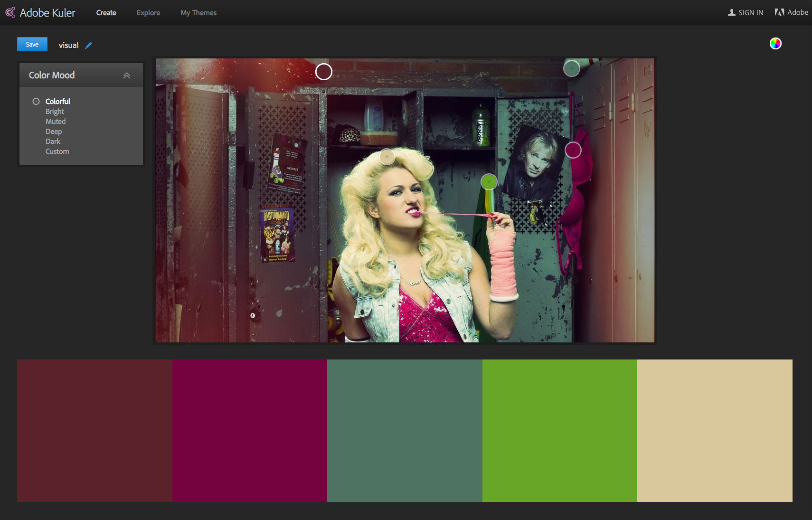The width and height of the screenshot is (812, 520).
Task: Click the pencil icon to rename theme
Action: (x=88, y=46)
